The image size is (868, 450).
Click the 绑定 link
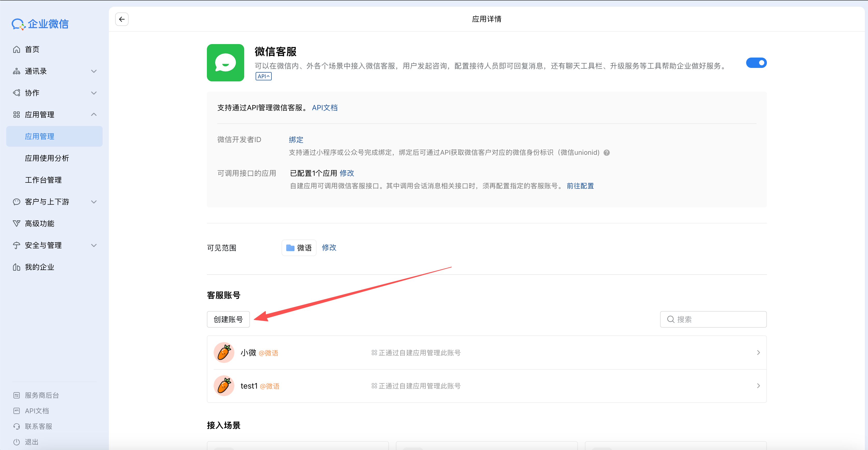[x=296, y=140]
